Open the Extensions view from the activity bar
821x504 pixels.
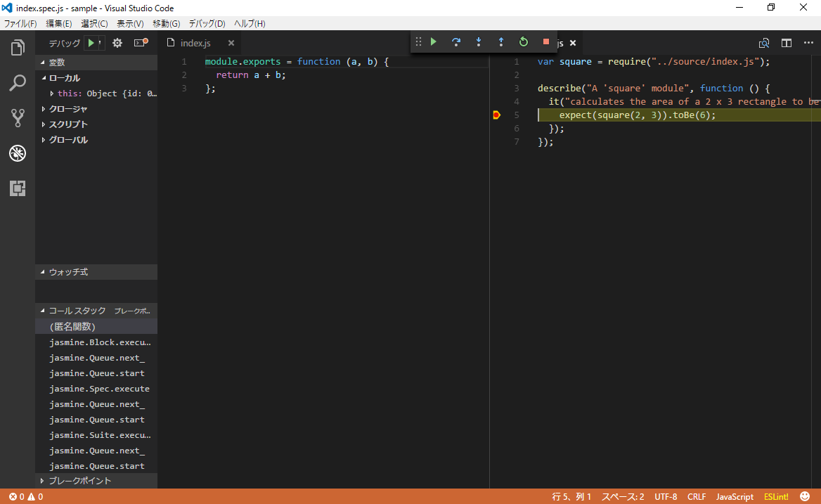pyautogui.click(x=17, y=188)
